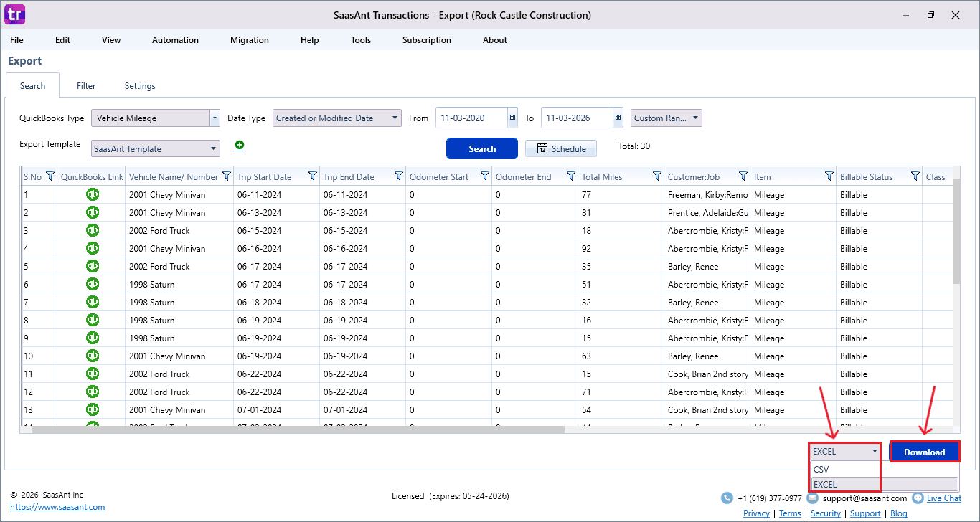
Task: Open QuickBooks link icon for row 1
Action: [x=93, y=194]
